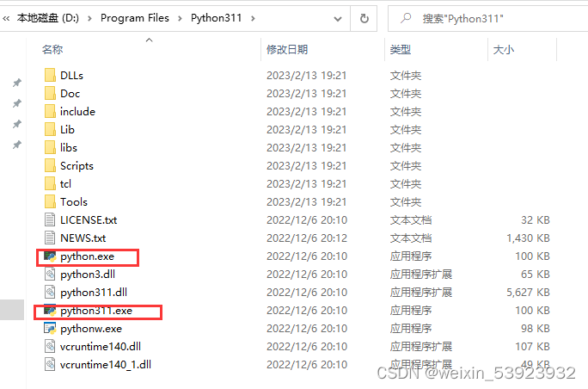Go to Program Files in breadcrumb

135,18
